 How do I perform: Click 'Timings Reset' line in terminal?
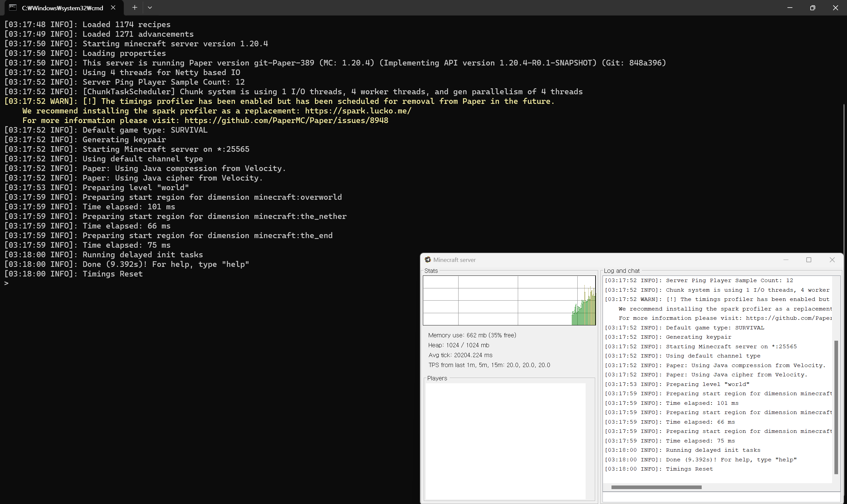(x=73, y=274)
